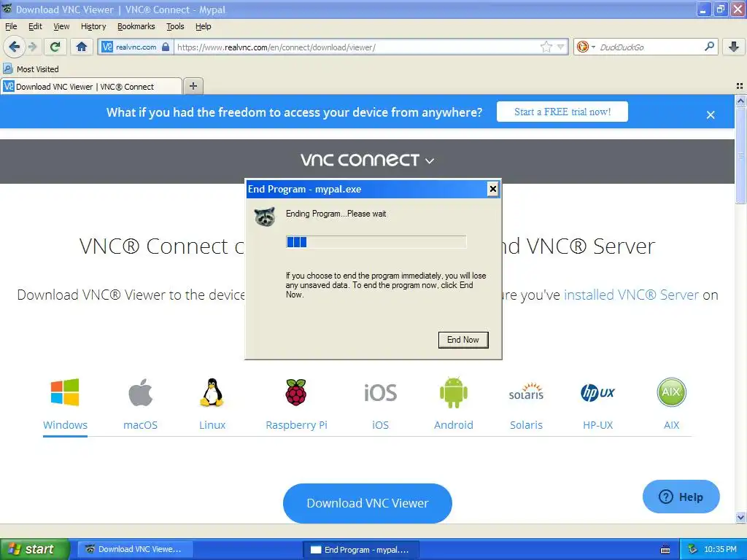Select the Linux penguin icon
Screen dimensions: 747x560
point(212,392)
